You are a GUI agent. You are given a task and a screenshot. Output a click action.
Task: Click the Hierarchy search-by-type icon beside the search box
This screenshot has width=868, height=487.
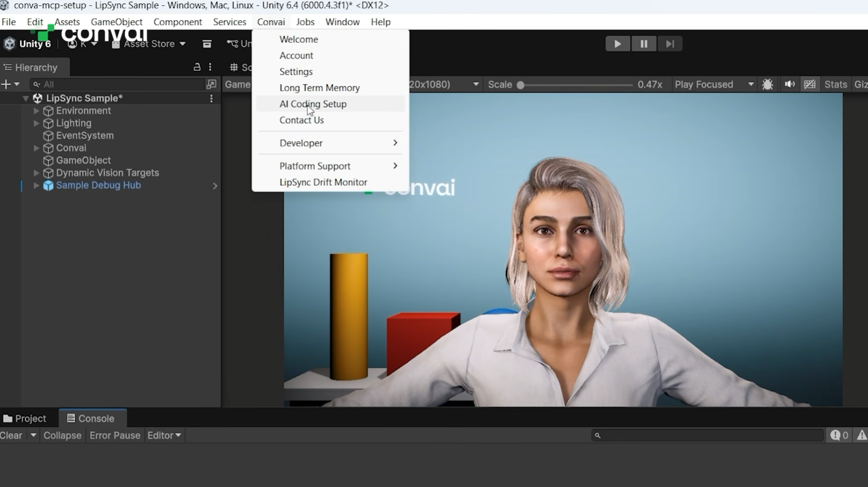211,84
